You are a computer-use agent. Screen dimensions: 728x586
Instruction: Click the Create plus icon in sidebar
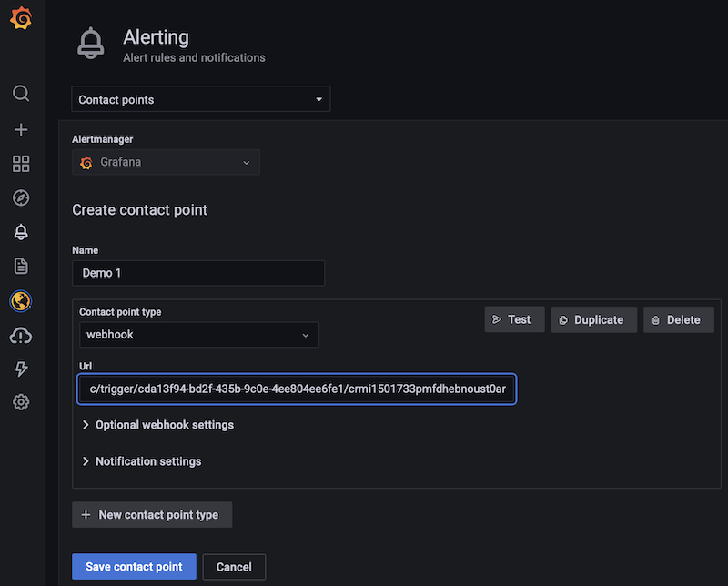coord(21,129)
